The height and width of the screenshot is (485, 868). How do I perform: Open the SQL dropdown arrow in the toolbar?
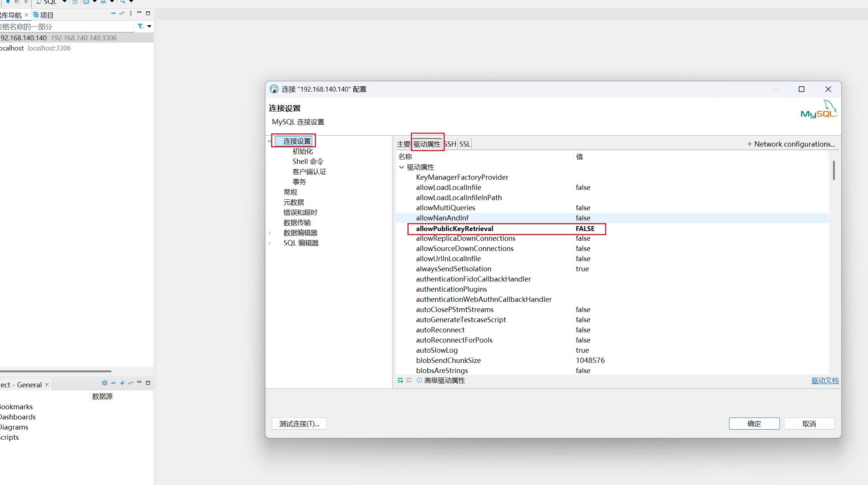pyautogui.click(x=64, y=2)
